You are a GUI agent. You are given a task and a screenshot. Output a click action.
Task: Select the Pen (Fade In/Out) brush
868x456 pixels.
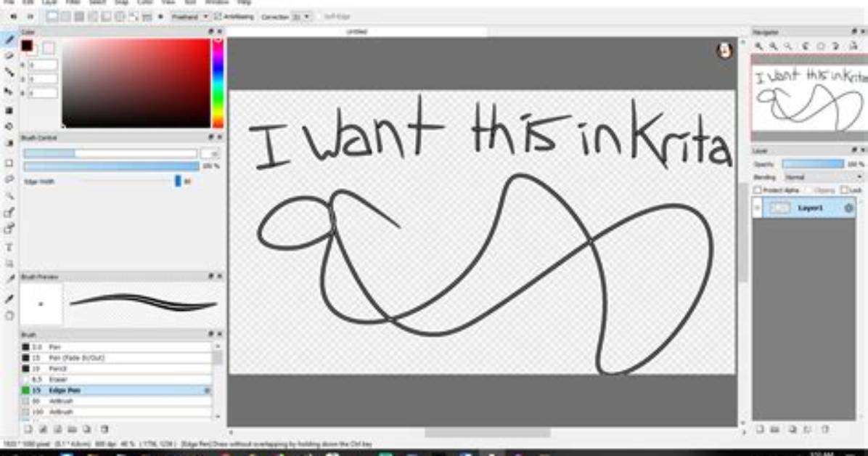pyautogui.click(x=115, y=358)
